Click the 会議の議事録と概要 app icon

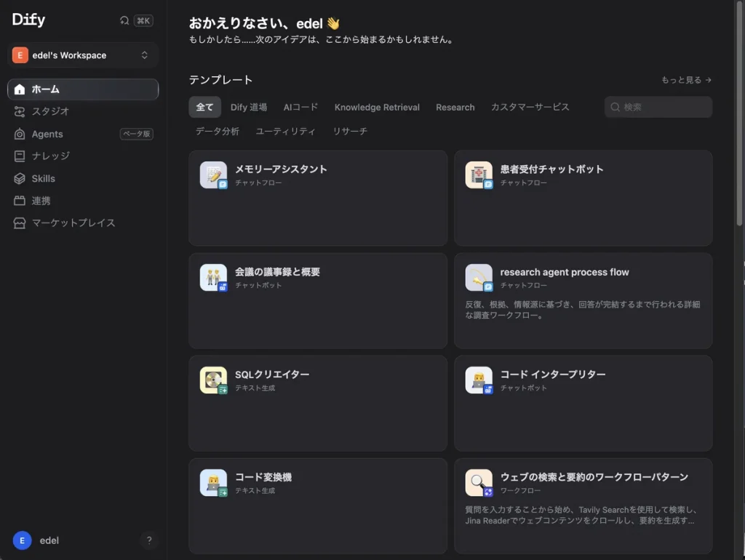click(213, 277)
